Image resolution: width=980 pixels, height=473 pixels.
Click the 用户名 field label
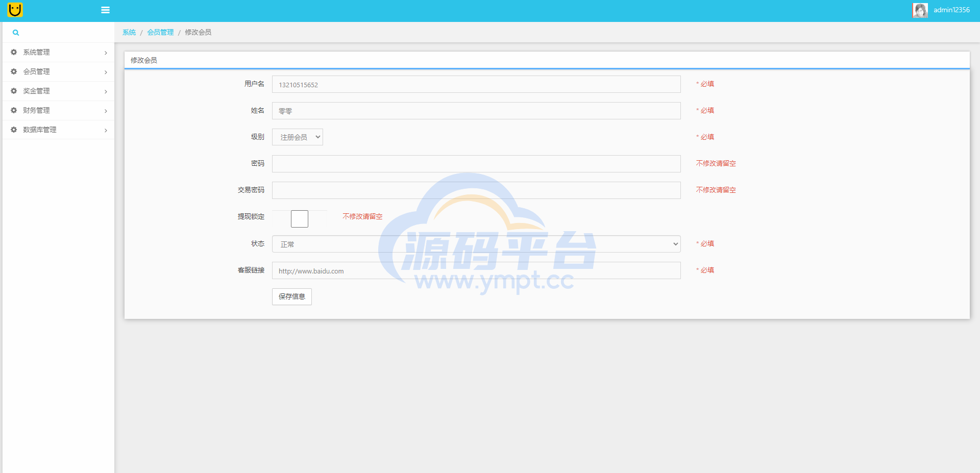254,84
